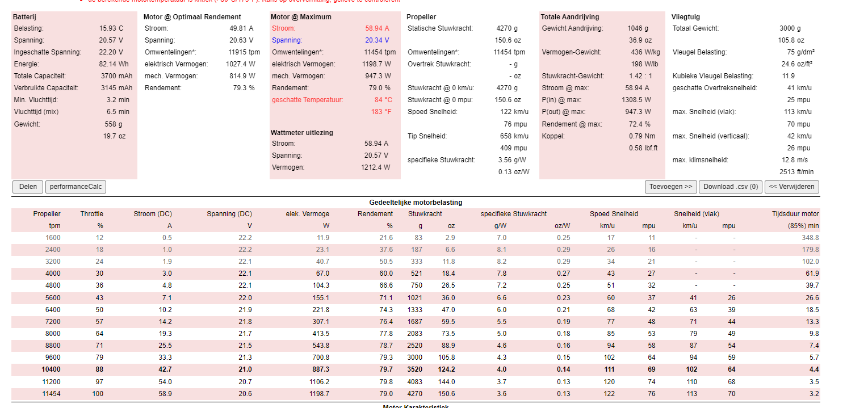Open performanceCalc via its button
The height and width of the screenshot is (408, 868).
pyautogui.click(x=76, y=187)
